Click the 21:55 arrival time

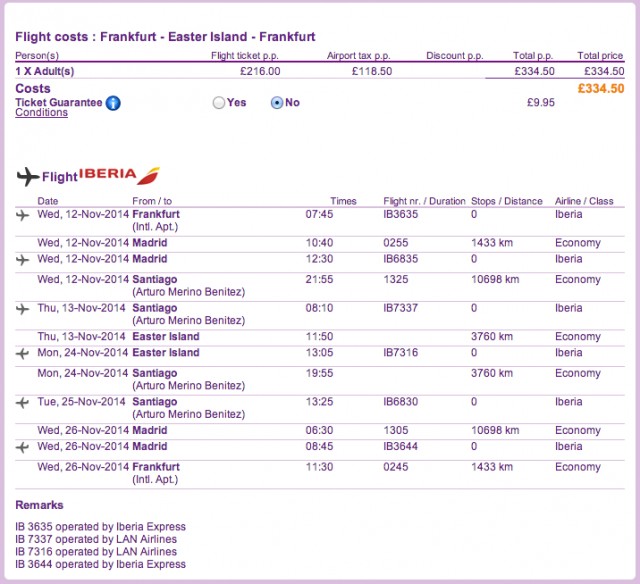[319, 280]
